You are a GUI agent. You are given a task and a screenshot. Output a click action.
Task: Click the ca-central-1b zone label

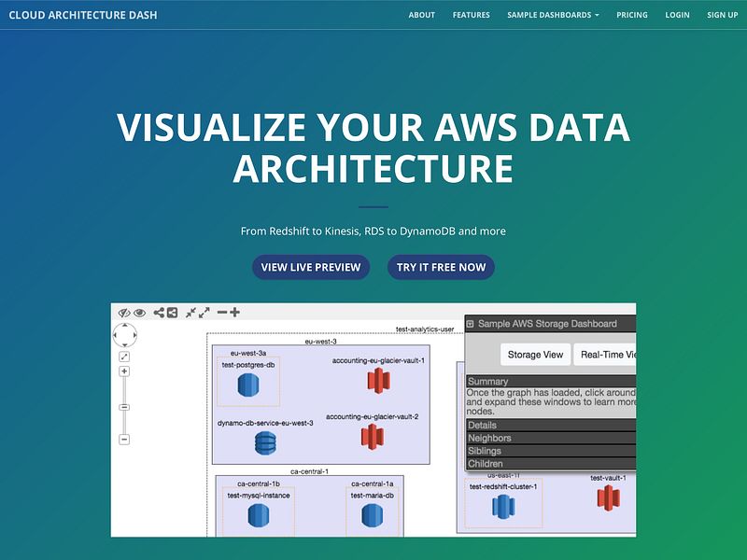pyautogui.click(x=259, y=483)
